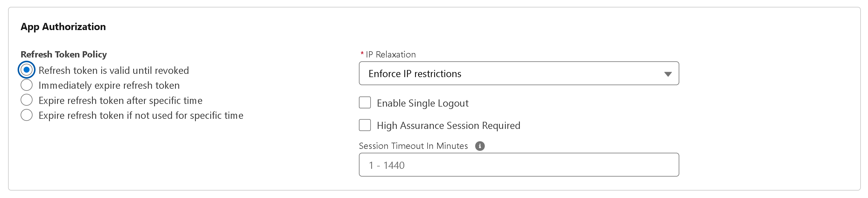Click the required asterisk beside IP Relaxation

pos(362,54)
